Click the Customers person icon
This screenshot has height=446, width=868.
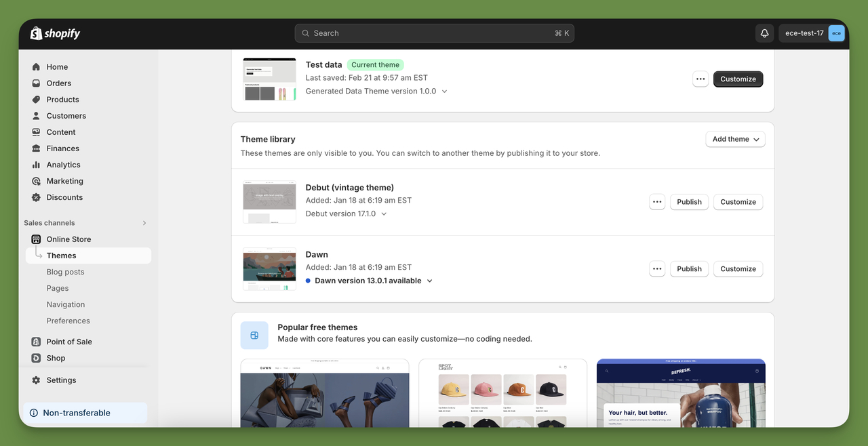[x=37, y=116]
